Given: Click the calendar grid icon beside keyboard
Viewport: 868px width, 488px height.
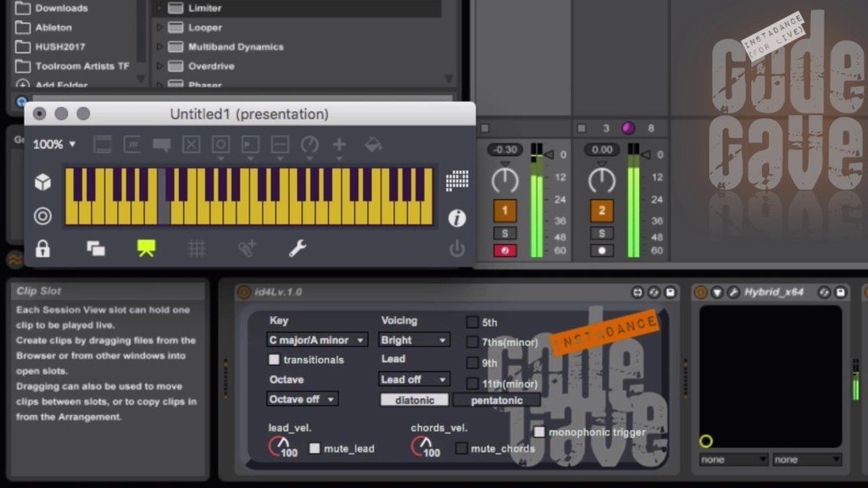Looking at the screenshot, I should (x=457, y=180).
